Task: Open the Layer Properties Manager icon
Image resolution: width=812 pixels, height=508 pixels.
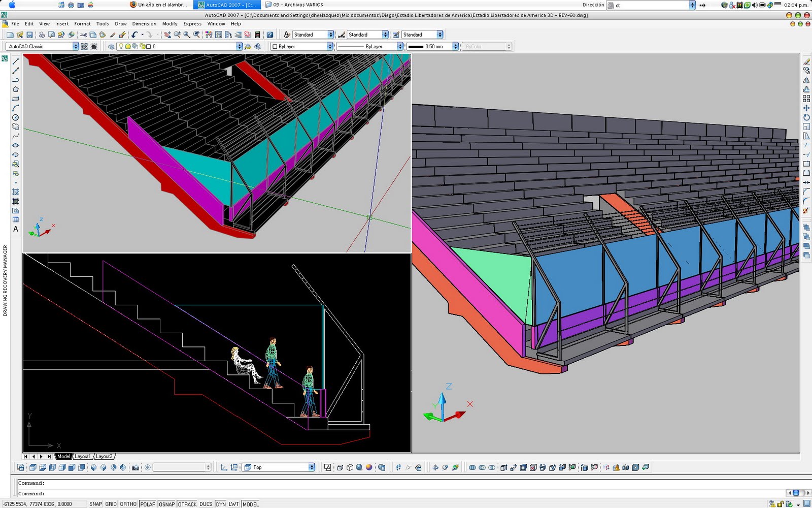Action: [x=111, y=46]
